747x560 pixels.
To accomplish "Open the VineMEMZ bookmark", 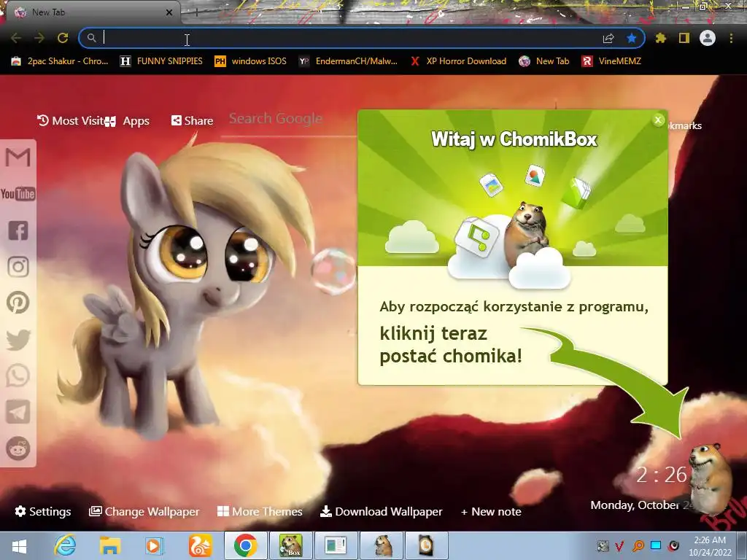I will [612, 61].
